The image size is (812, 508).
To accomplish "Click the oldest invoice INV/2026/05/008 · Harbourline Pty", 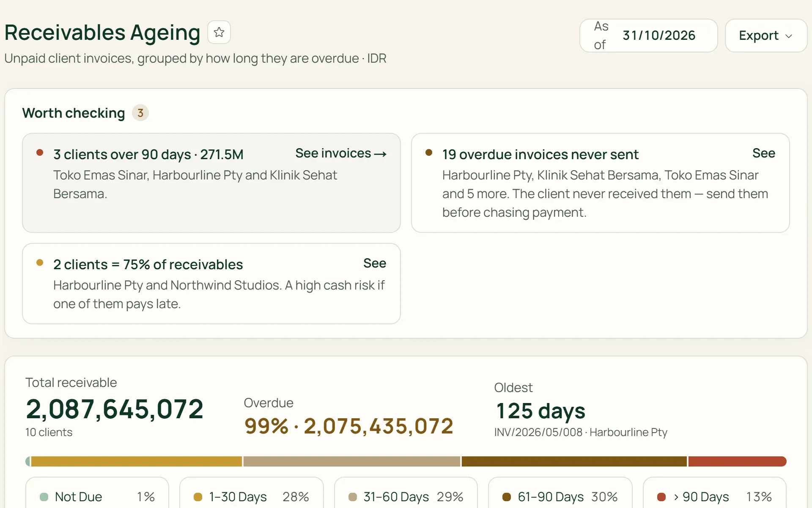I will pos(581,432).
